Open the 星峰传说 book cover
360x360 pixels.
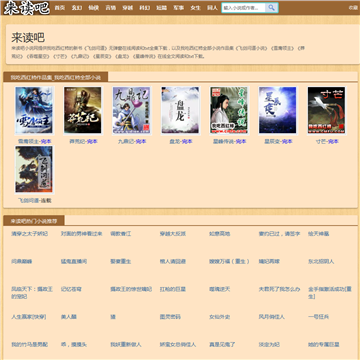tap(229, 110)
